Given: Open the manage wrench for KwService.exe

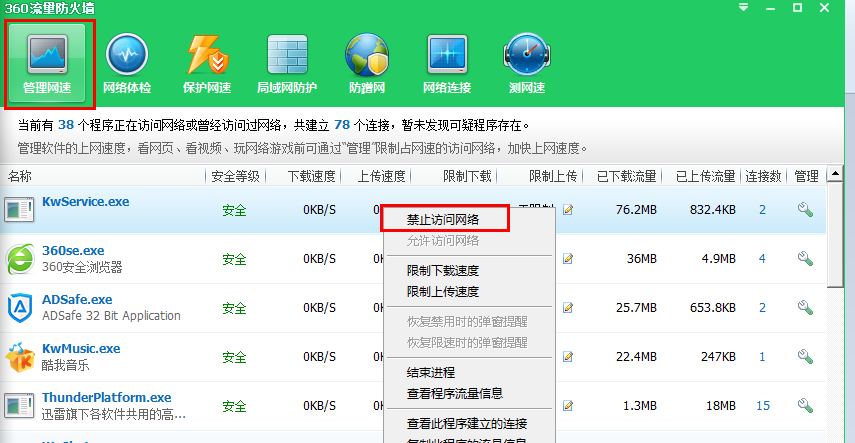Looking at the screenshot, I should (805, 209).
